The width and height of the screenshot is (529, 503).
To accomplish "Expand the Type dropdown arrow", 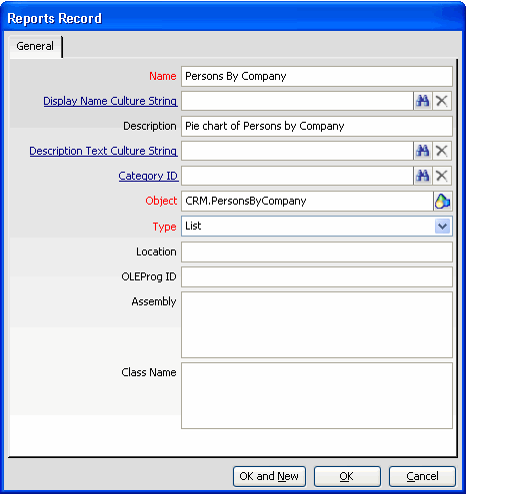I will click(x=442, y=226).
